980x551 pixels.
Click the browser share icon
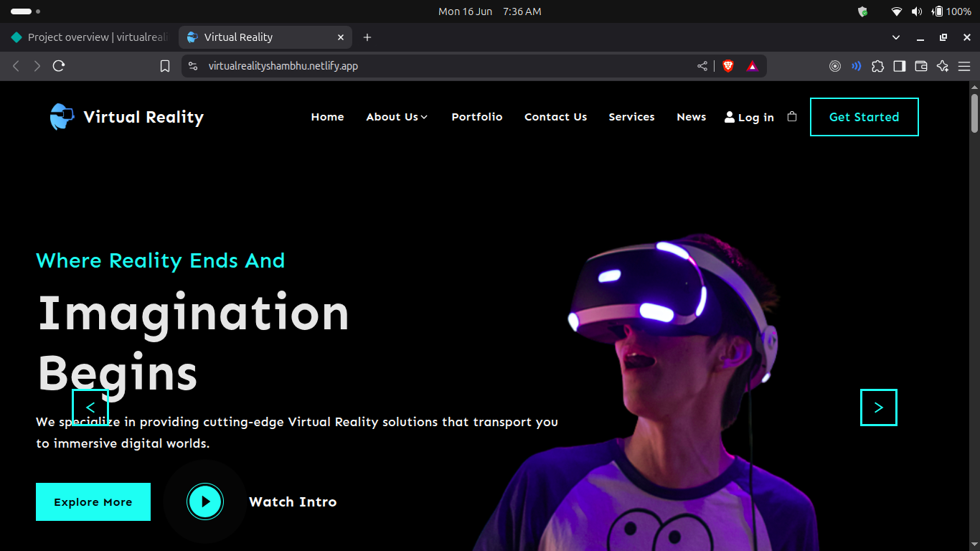pos(702,65)
